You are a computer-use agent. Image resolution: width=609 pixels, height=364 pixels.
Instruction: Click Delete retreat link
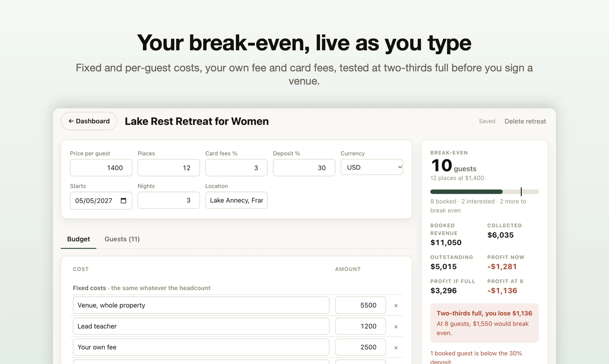[x=525, y=121]
